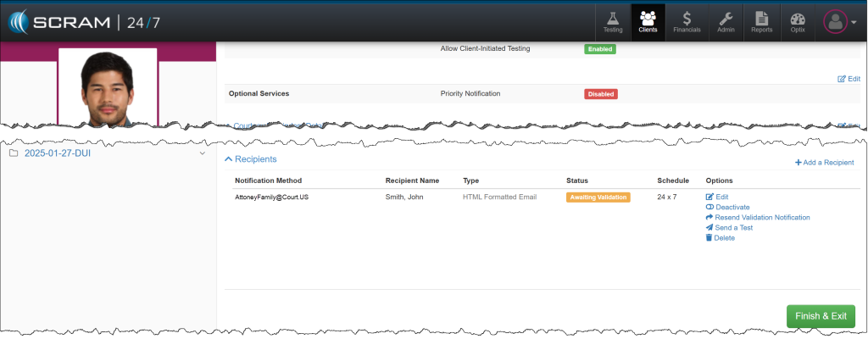This screenshot has width=868, height=339.
Task: Expand the 2025-01-27-DUI folder chevron
Action: coord(202,153)
